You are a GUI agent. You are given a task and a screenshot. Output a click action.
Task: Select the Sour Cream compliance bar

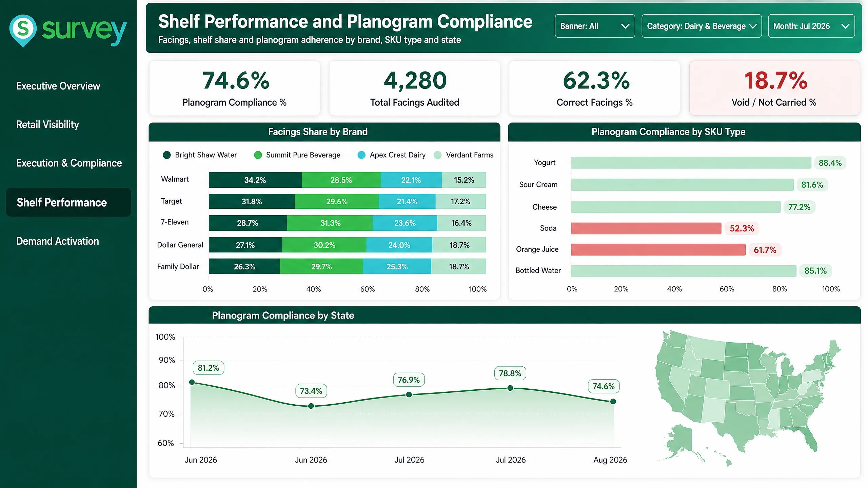[x=682, y=185]
